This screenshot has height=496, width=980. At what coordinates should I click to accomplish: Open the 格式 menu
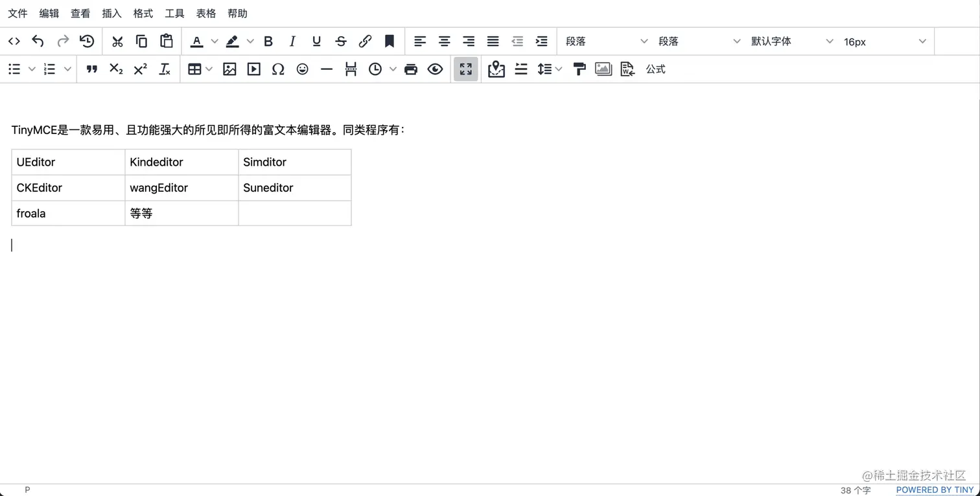(x=143, y=14)
